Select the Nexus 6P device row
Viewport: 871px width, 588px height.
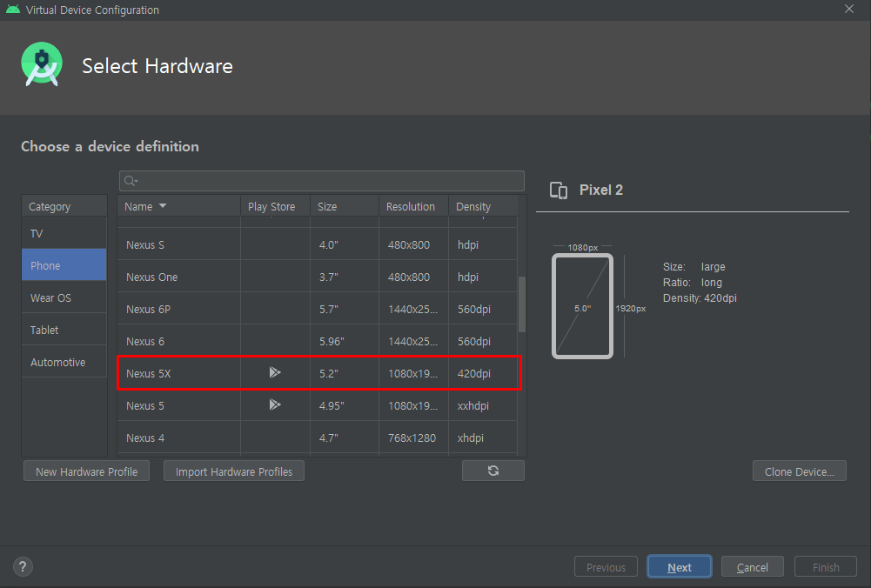[x=318, y=309]
